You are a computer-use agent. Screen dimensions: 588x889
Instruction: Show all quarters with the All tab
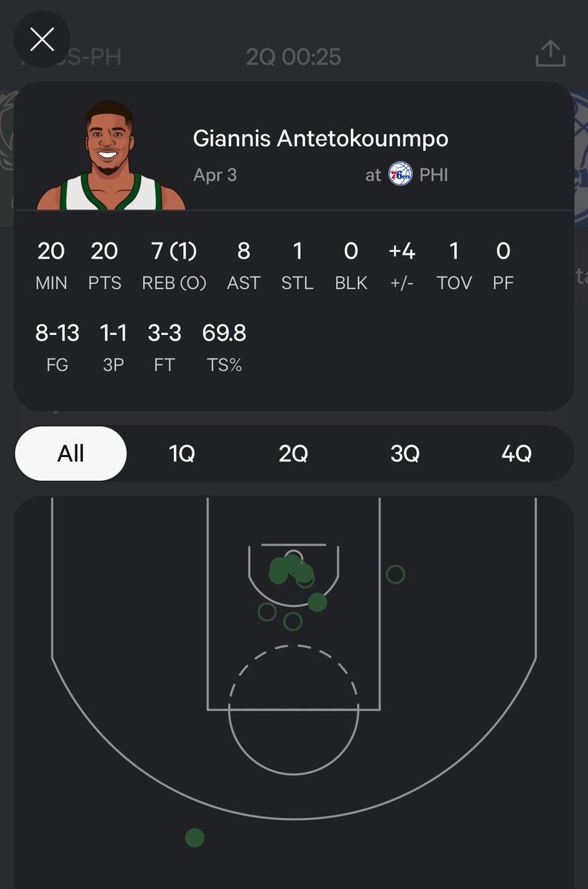click(x=71, y=453)
